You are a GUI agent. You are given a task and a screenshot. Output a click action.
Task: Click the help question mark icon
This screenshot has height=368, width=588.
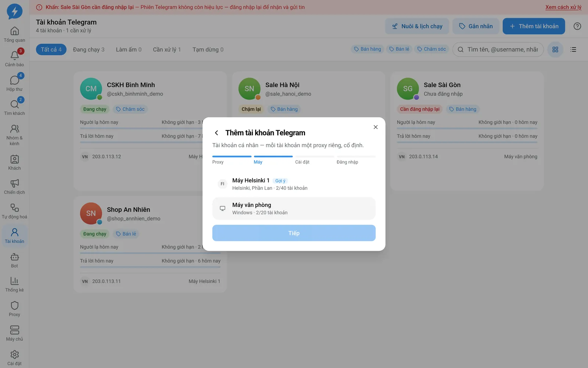pos(577,26)
